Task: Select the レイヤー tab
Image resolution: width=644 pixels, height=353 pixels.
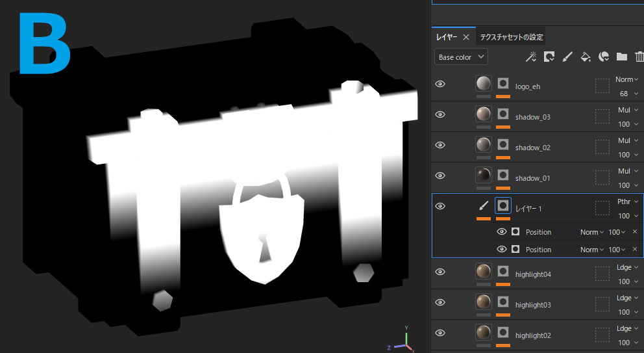Action: pyautogui.click(x=447, y=37)
